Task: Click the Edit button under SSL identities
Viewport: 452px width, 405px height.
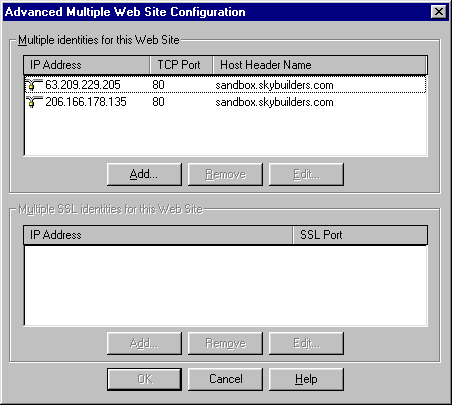Action: point(306,343)
